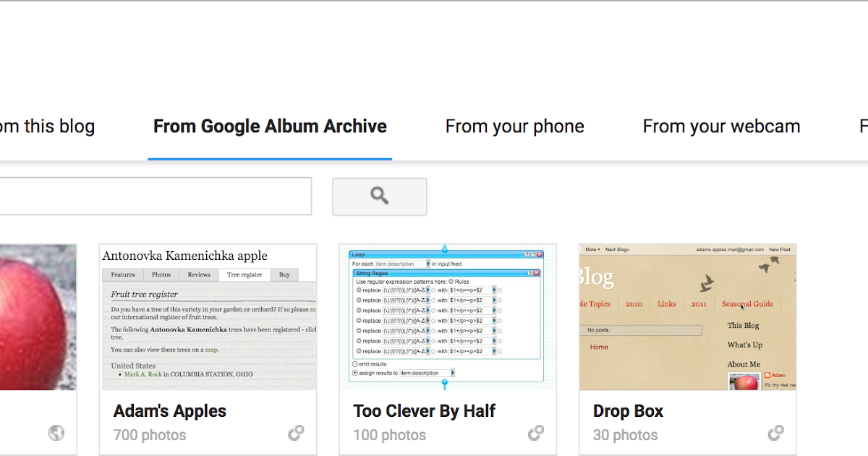Open the 'From your webcam' tab
Image resolution: width=868 pixels, height=456 pixels.
(x=720, y=126)
